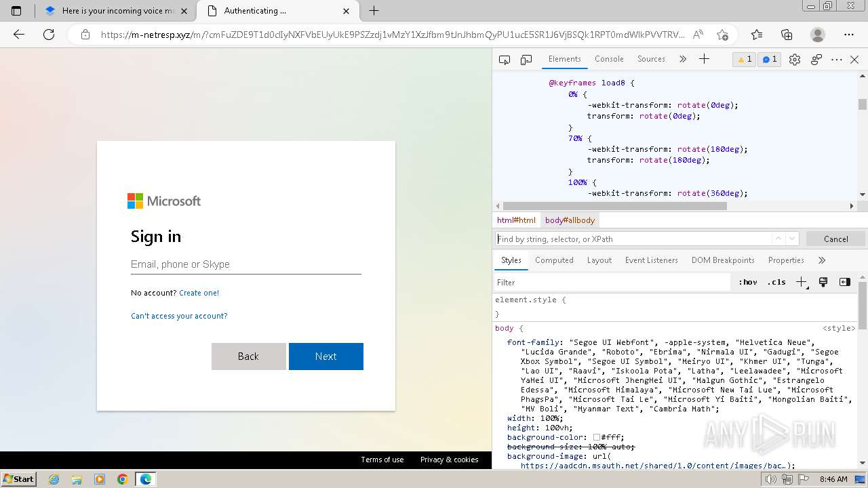868x488 pixels.
Task: Open DevTools settings gear
Action: 795,60
